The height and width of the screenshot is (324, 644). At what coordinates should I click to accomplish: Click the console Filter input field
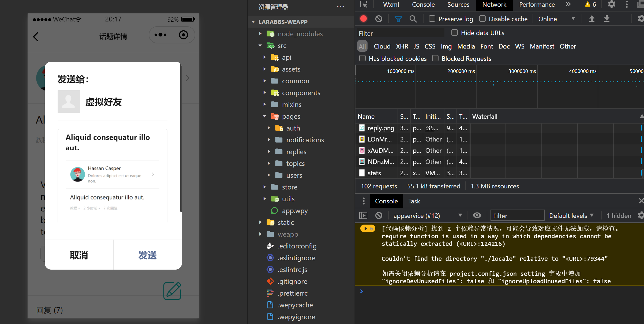point(517,215)
